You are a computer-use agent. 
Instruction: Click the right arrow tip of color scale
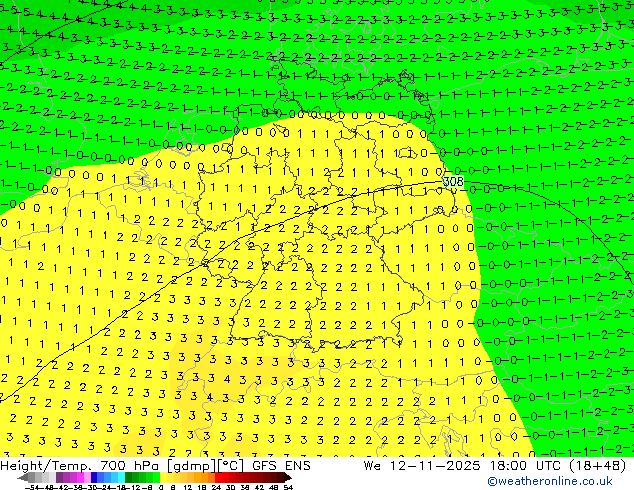point(290,478)
